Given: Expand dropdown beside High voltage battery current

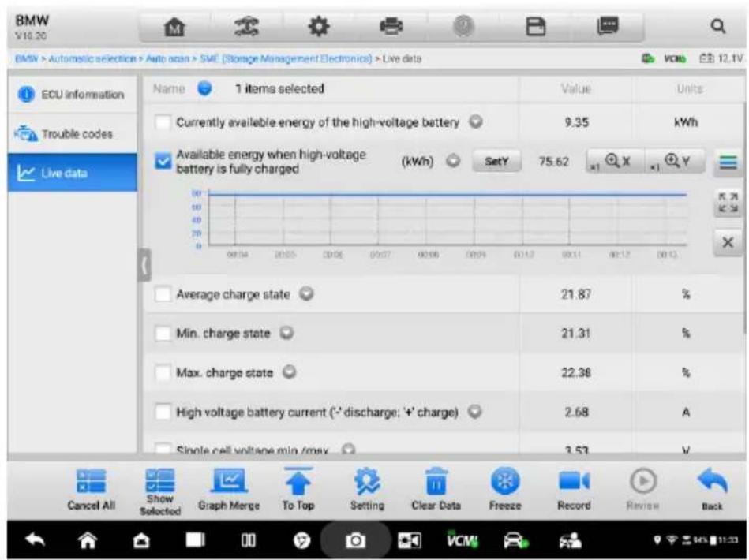Looking at the screenshot, I should [474, 411].
